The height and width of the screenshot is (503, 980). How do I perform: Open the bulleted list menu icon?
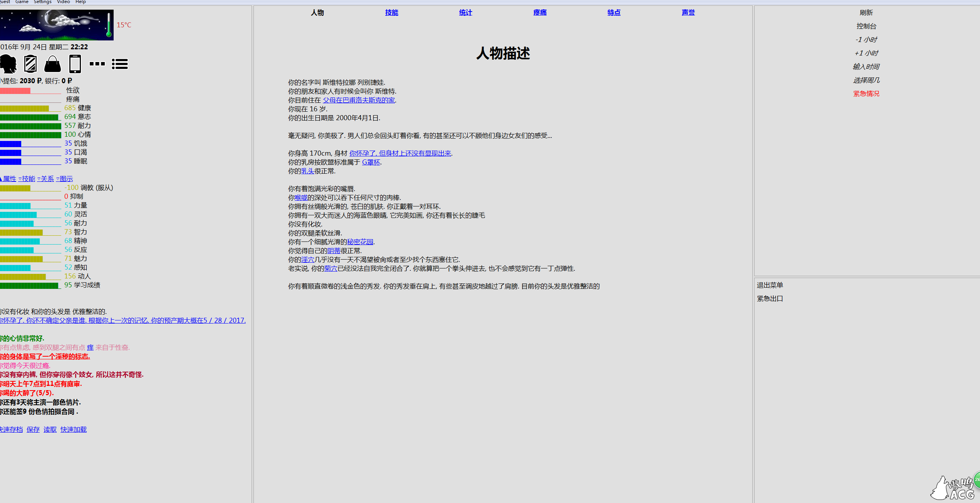(x=120, y=64)
